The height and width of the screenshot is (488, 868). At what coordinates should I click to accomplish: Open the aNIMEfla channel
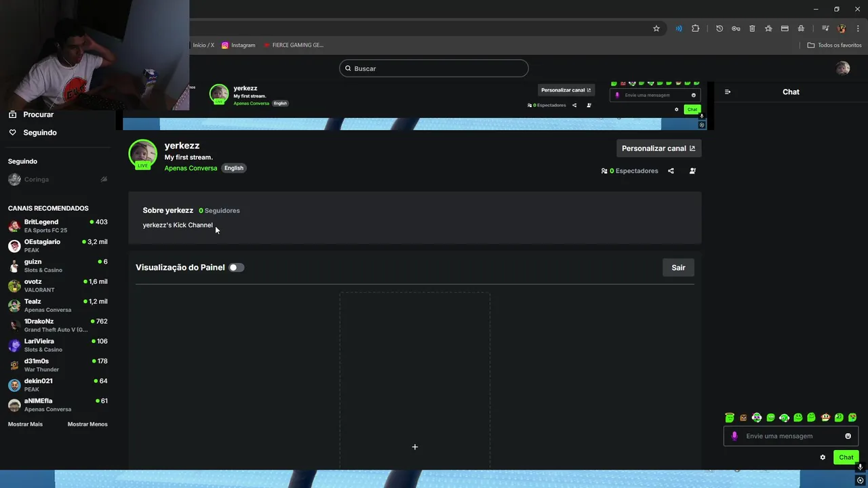58,405
